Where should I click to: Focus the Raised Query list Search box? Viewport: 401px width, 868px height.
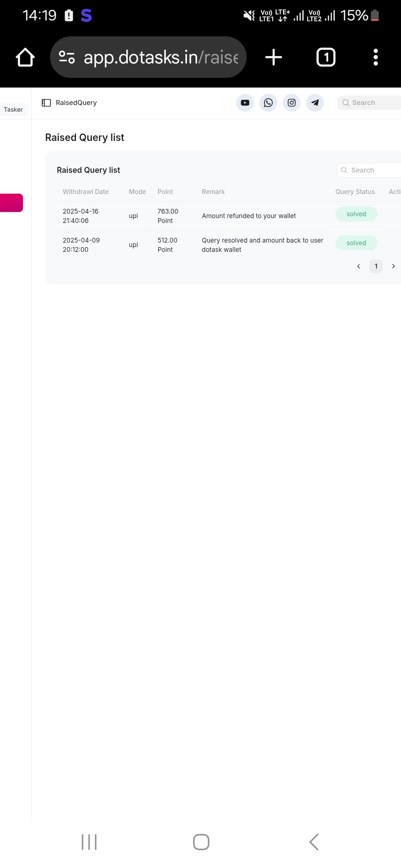point(369,170)
